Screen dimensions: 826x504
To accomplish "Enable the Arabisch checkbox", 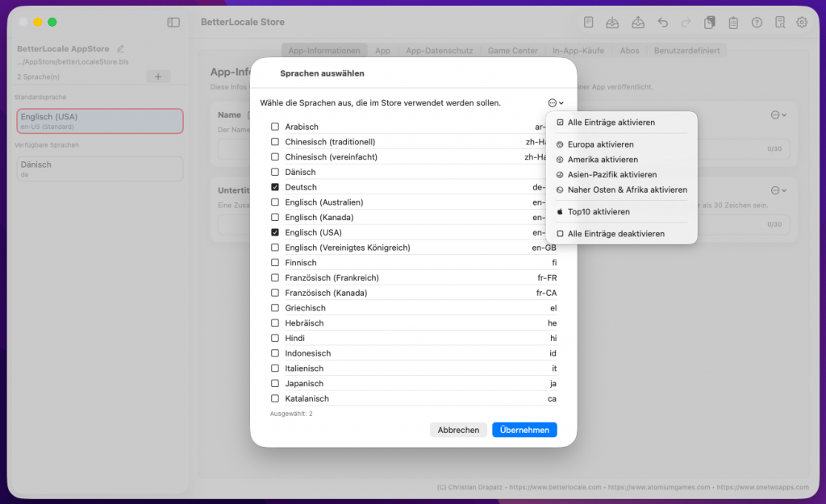I will (x=275, y=127).
